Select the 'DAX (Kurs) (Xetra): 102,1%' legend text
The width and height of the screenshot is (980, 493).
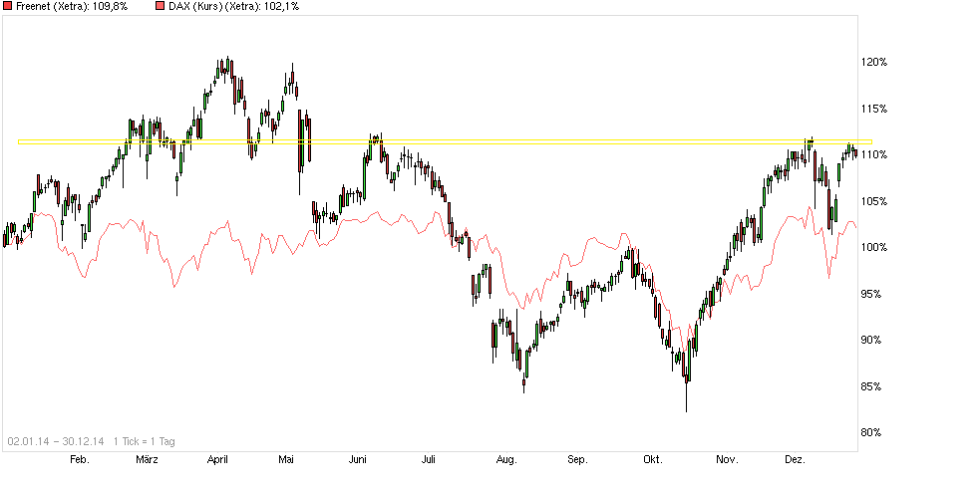233,6
